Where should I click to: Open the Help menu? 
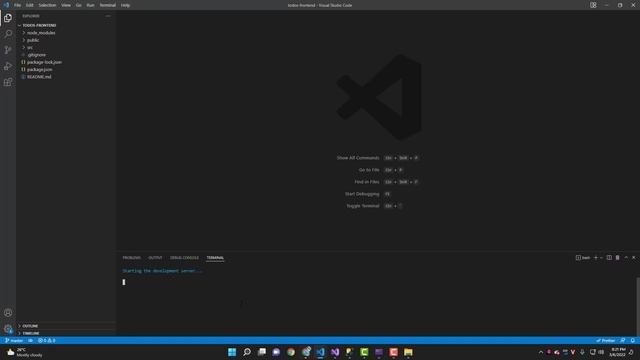125,5
